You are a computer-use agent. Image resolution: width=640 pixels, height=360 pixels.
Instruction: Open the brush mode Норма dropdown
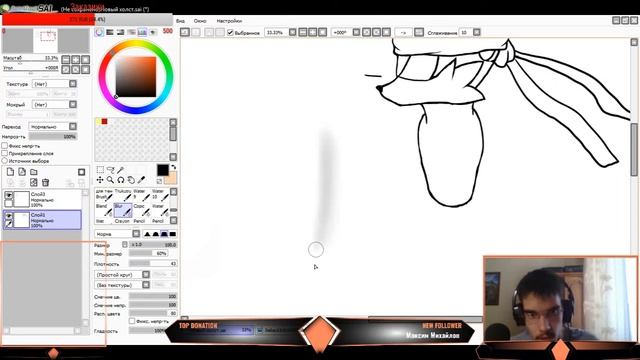tap(136, 234)
